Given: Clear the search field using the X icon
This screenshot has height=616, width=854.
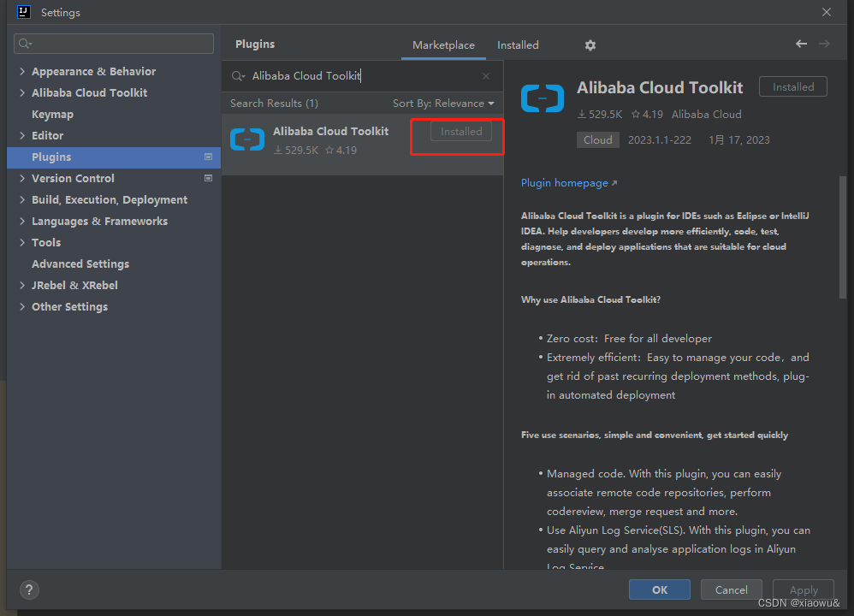Looking at the screenshot, I should (485, 76).
